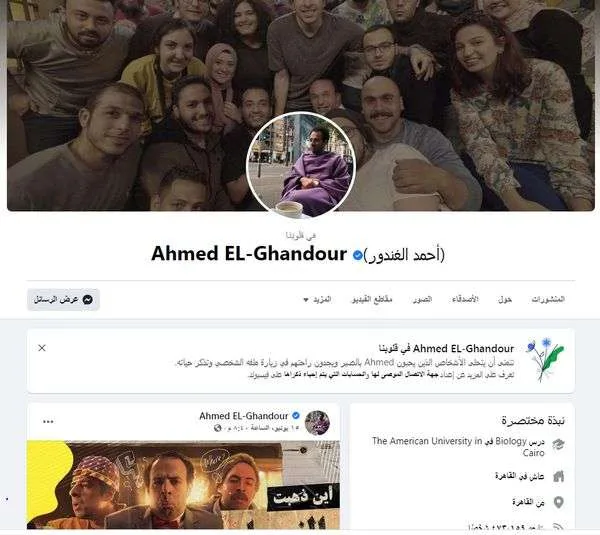Click the verified badge beside Ahmed EL-Ghandour name
The image size is (600, 535).
(357, 255)
